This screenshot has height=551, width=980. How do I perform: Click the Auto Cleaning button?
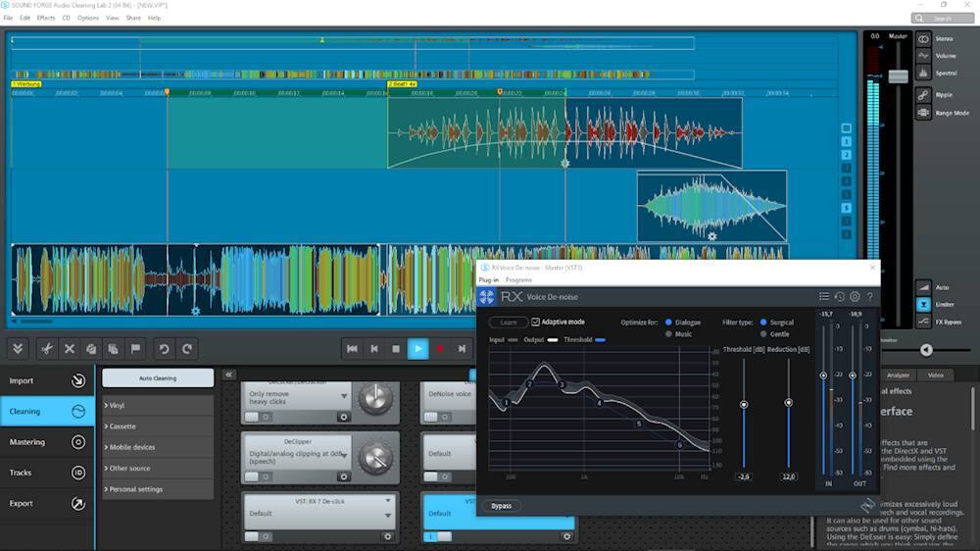click(158, 377)
